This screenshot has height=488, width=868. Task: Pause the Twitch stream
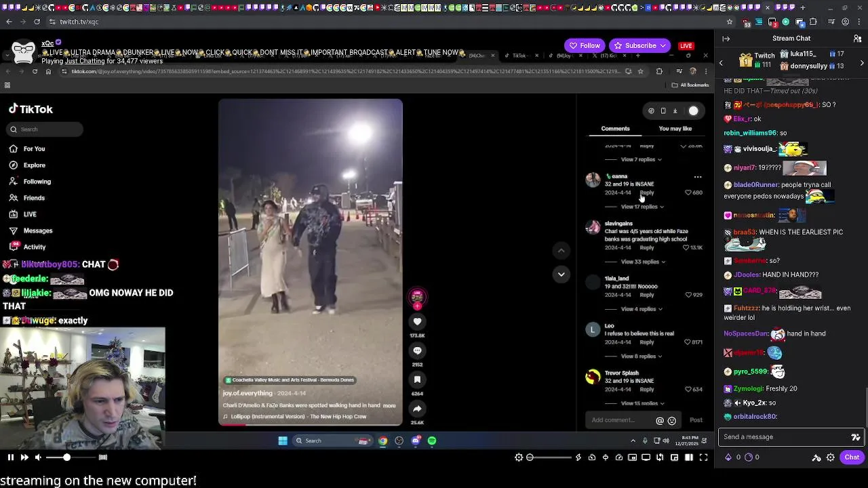(10, 457)
